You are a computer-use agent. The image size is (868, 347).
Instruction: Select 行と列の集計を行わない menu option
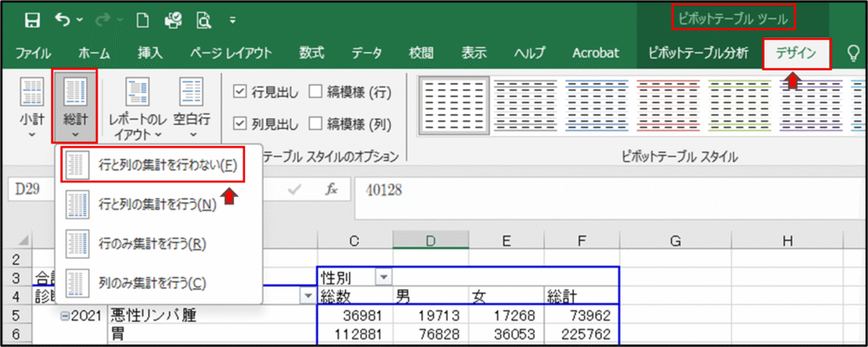153,165
